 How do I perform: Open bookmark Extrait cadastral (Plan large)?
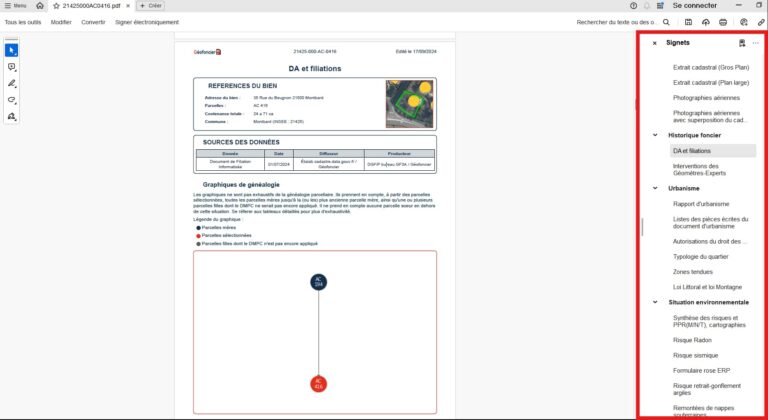[x=711, y=82]
